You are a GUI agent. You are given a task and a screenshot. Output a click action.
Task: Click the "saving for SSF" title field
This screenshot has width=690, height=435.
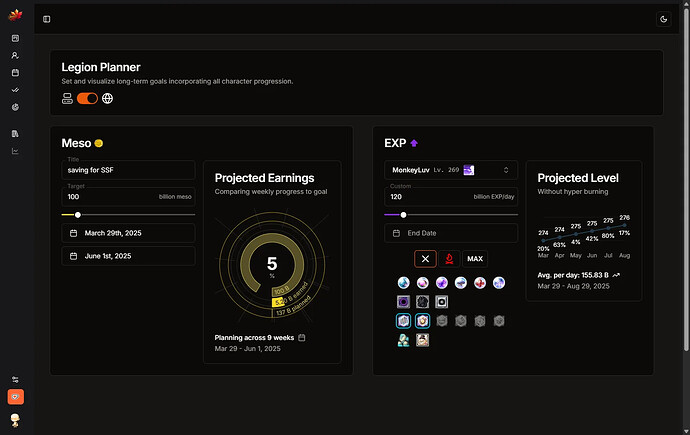tap(128, 170)
